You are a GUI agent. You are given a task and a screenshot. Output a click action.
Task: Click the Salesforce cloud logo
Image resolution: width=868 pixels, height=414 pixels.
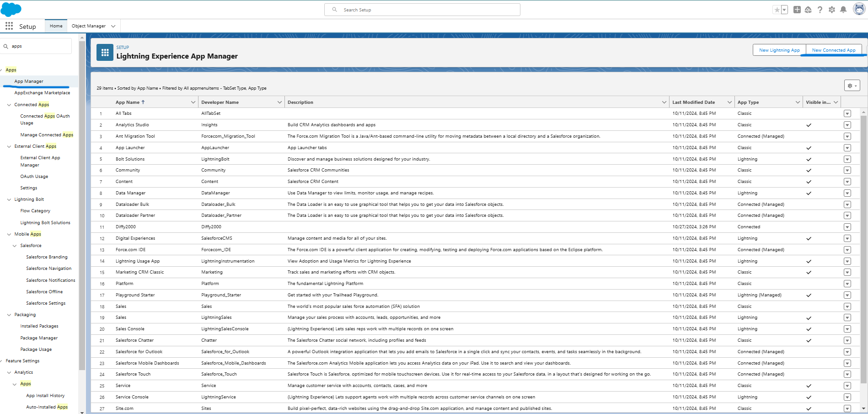[11, 9]
